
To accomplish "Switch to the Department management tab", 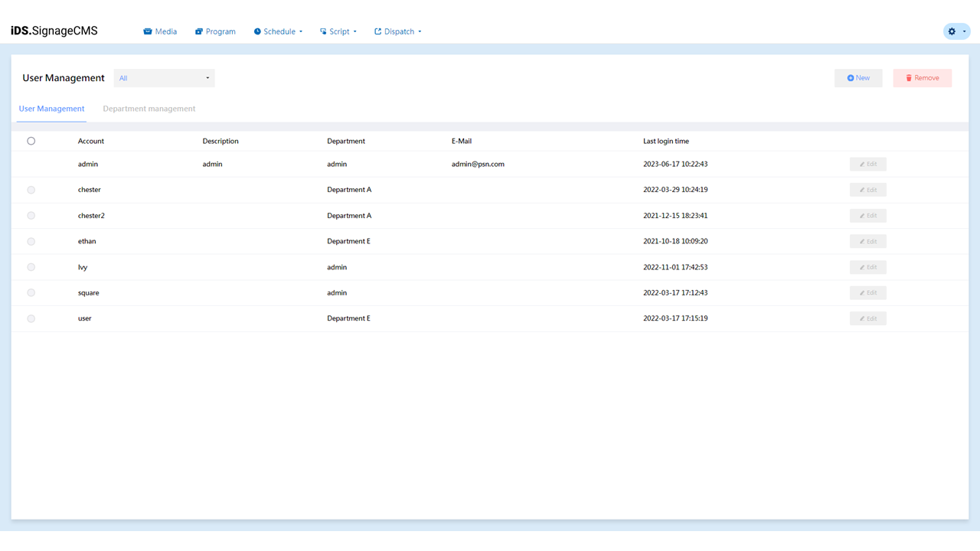I will pyautogui.click(x=149, y=108).
